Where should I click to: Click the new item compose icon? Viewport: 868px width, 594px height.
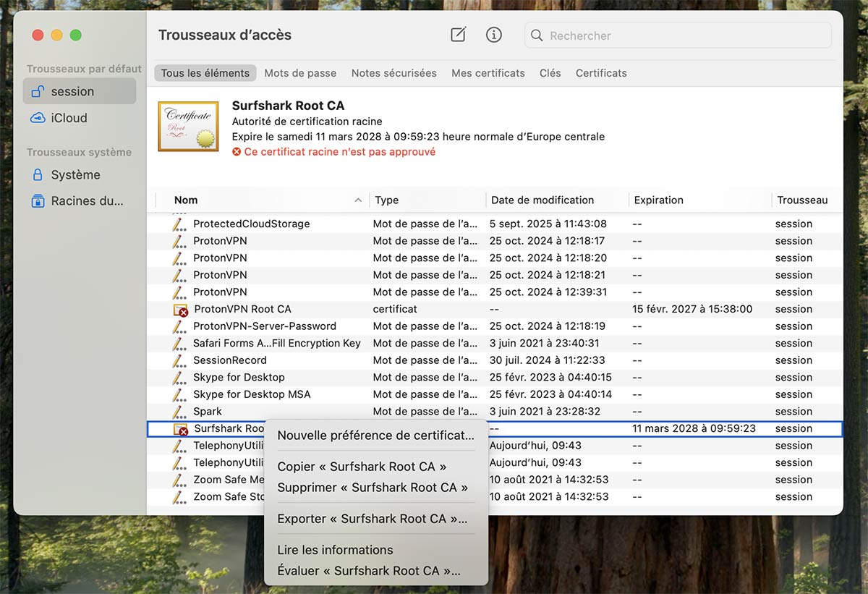tap(458, 35)
